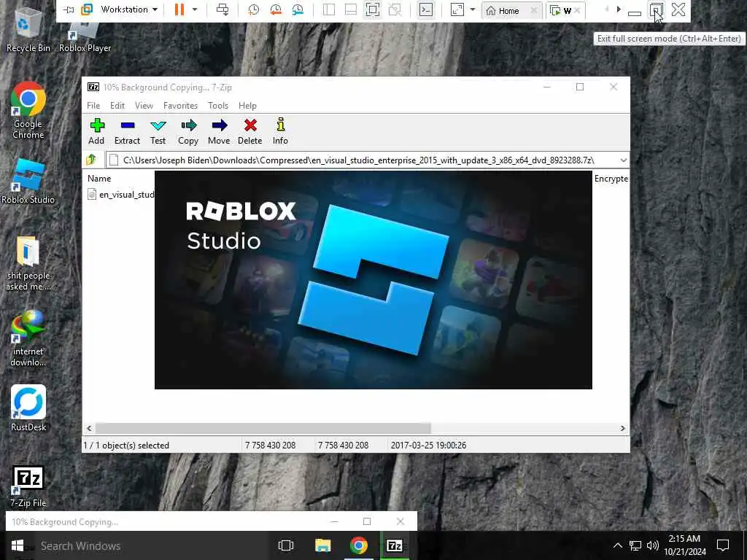Open the Help menu in 7-Zip
This screenshot has width=747, height=560.
pyautogui.click(x=247, y=105)
